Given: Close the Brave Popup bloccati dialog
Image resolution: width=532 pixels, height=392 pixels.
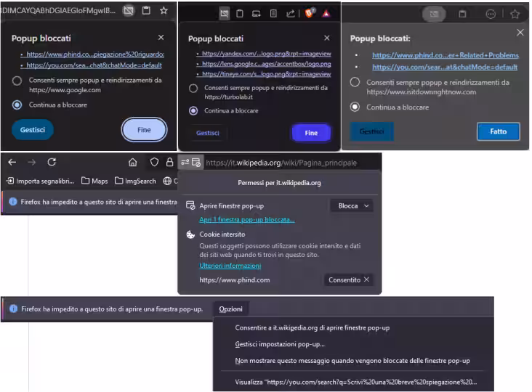Looking at the screenshot, I should [327, 38].
